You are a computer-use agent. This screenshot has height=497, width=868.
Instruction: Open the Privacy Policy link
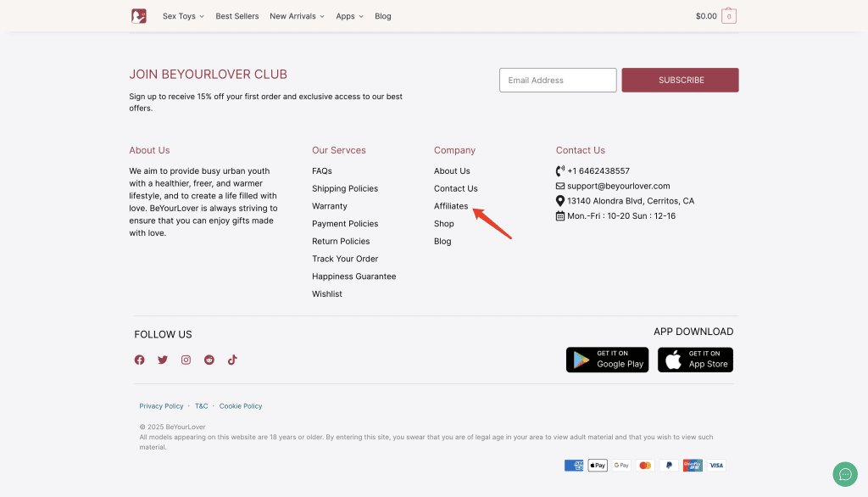click(x=161, y=406)
